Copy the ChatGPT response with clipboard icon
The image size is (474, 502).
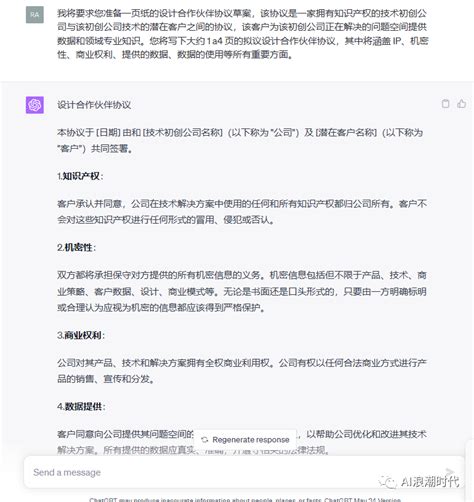tap(445, 104)
